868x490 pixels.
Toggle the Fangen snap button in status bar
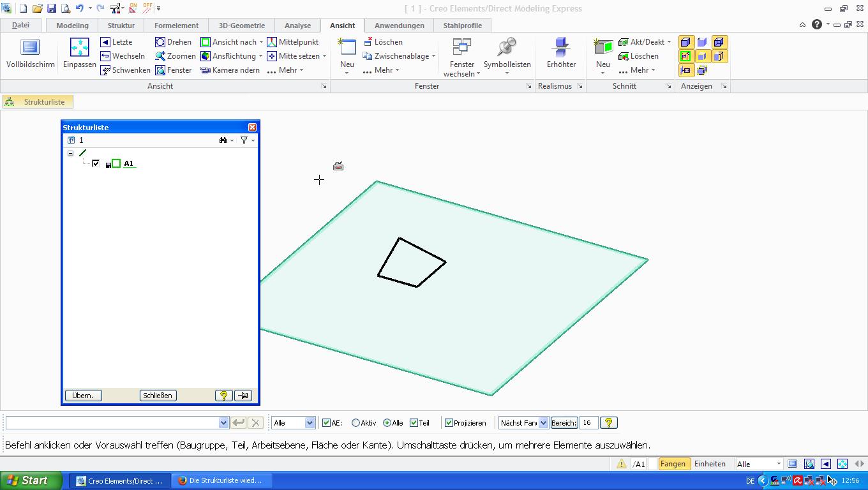coord(673,464)
